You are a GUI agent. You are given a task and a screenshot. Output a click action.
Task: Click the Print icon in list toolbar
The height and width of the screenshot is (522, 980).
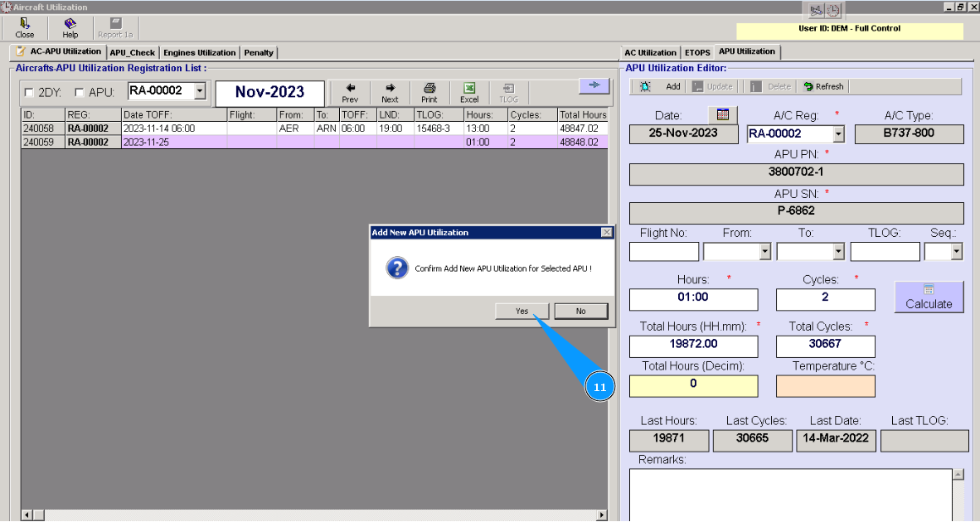click(x=429, y=93)
